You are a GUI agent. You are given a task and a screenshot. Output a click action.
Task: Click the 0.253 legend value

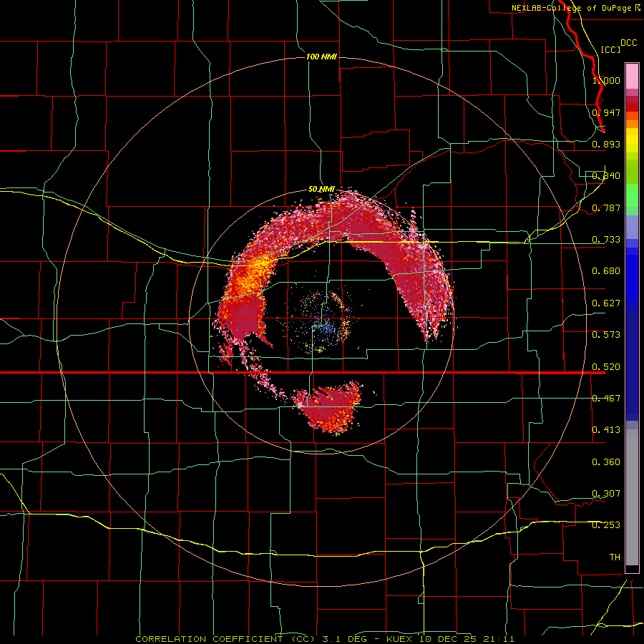pyautogui.click(x=606, y=525)
